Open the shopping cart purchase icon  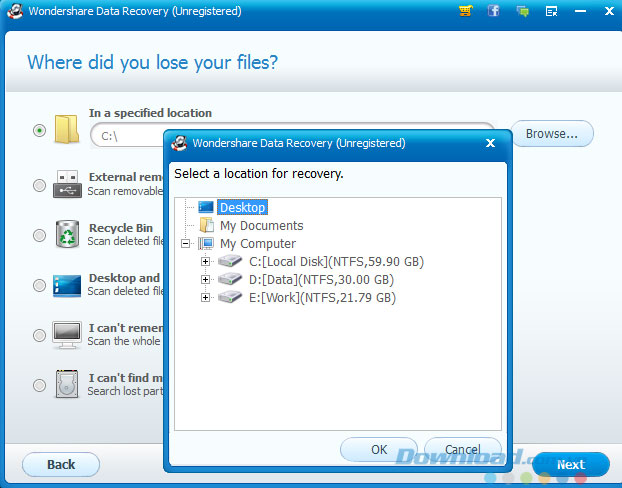465,11
